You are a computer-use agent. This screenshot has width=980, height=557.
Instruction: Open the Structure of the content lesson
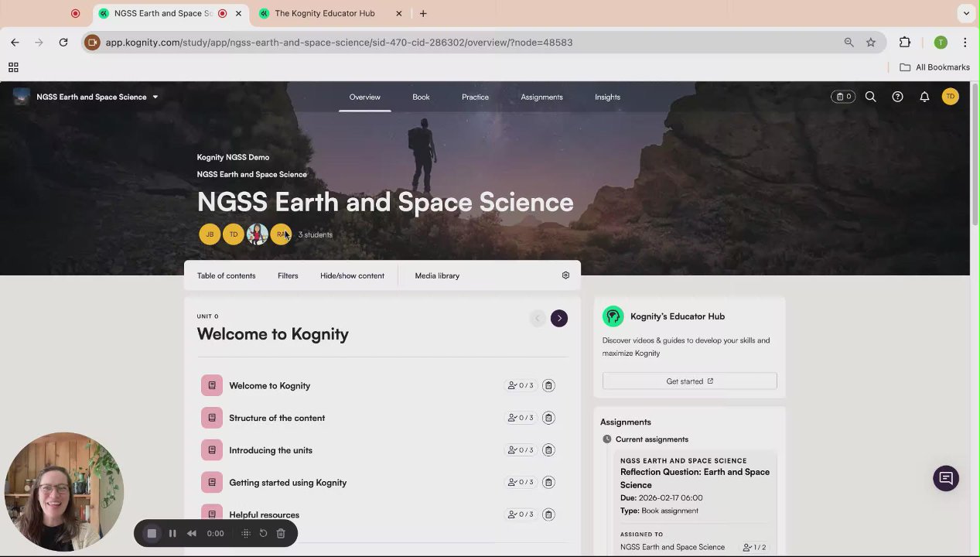(277, 418)
